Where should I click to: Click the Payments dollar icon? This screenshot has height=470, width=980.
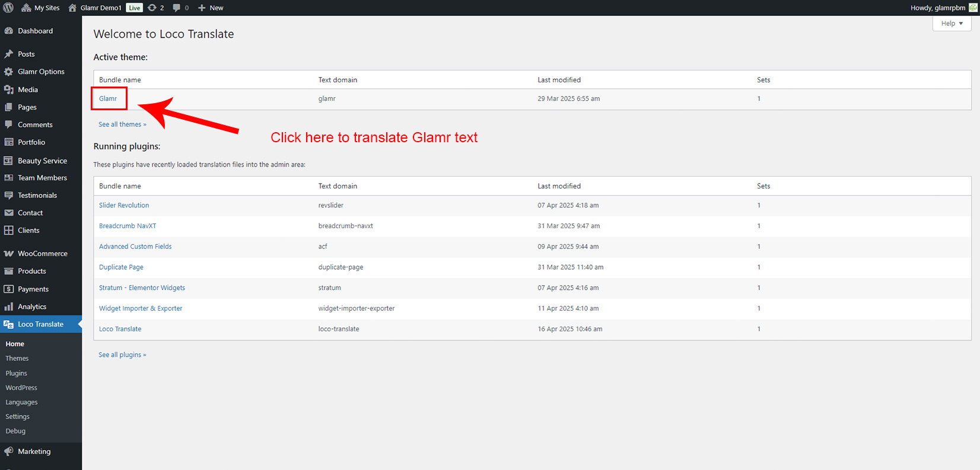pos(9,289)
